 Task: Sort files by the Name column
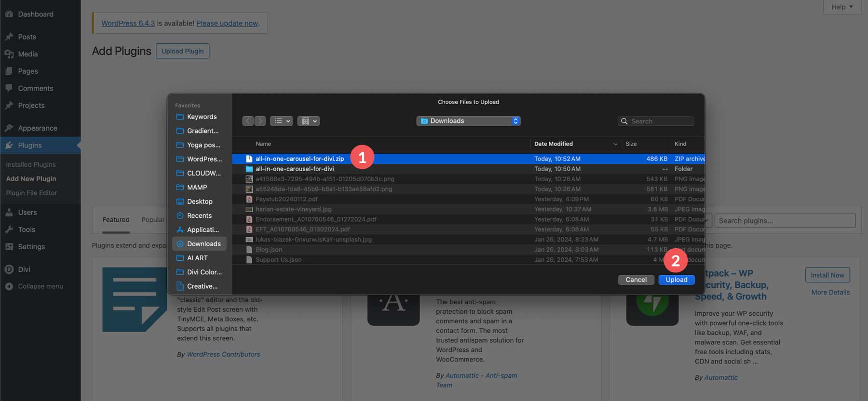263,144
